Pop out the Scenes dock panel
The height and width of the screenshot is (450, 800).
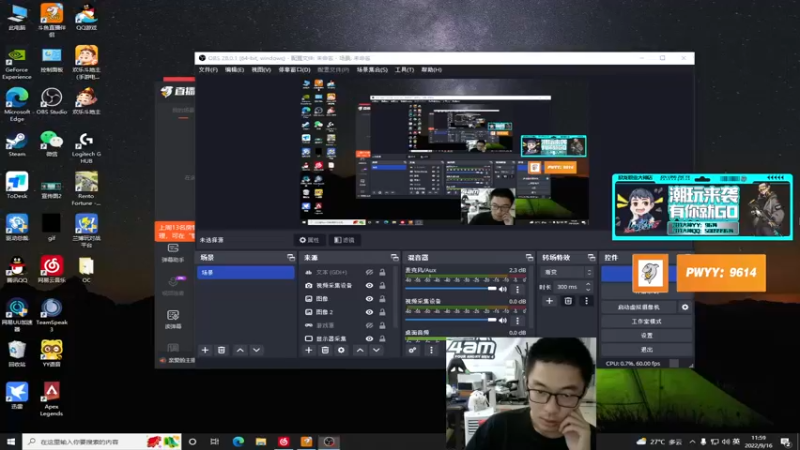click(291, 258)
